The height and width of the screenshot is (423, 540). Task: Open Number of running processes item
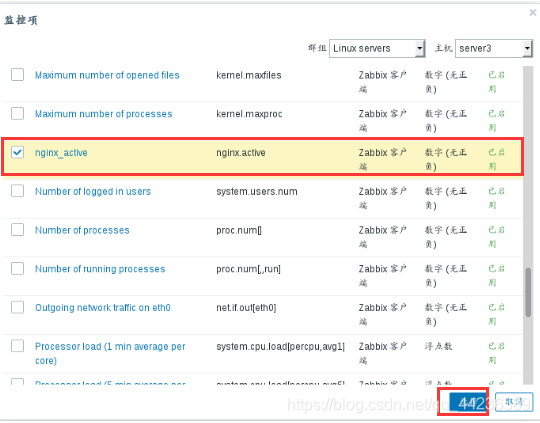100,269
